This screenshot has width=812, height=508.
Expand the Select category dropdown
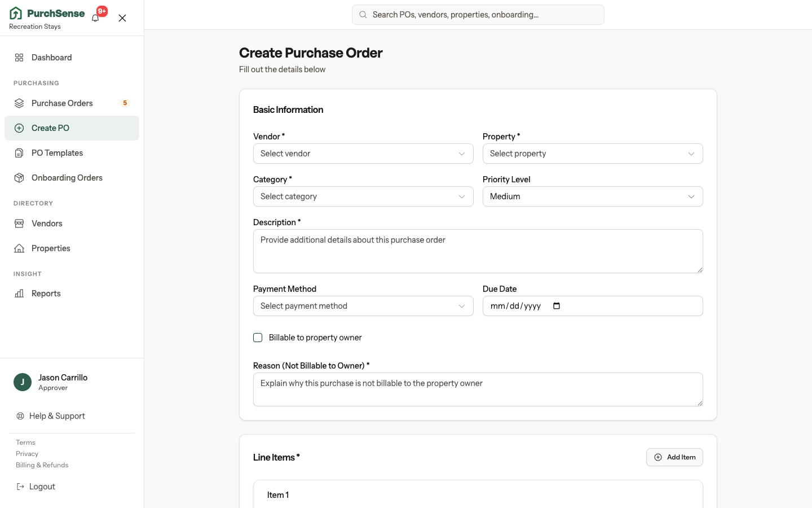click(x=363, y=196)
